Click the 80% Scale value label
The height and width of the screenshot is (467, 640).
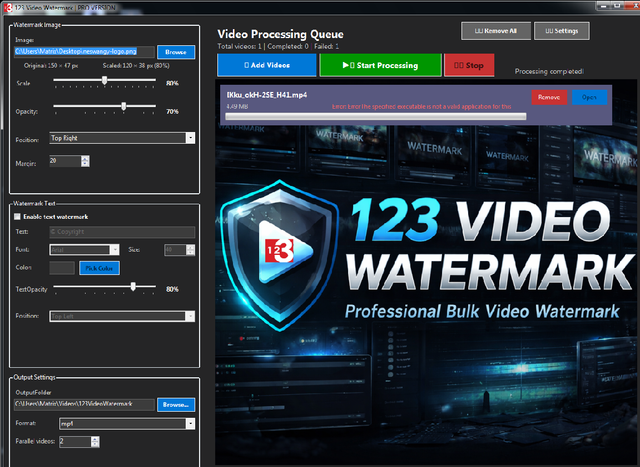172,83
